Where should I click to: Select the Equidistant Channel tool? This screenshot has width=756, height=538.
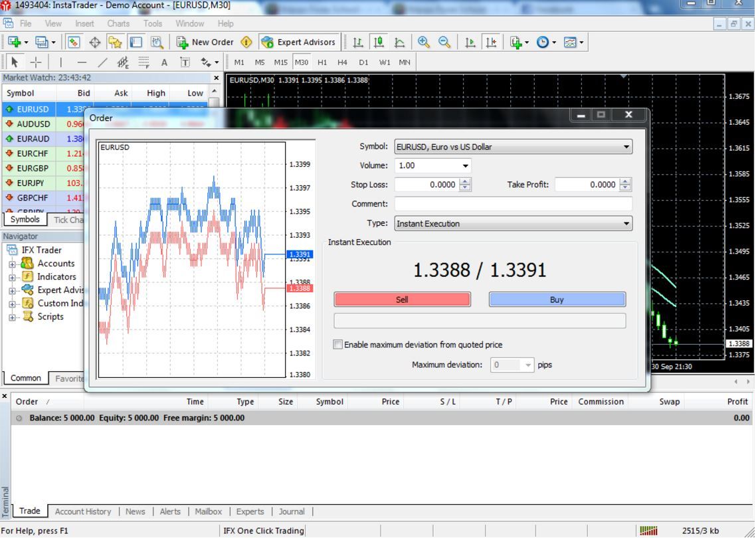[124, 62]
